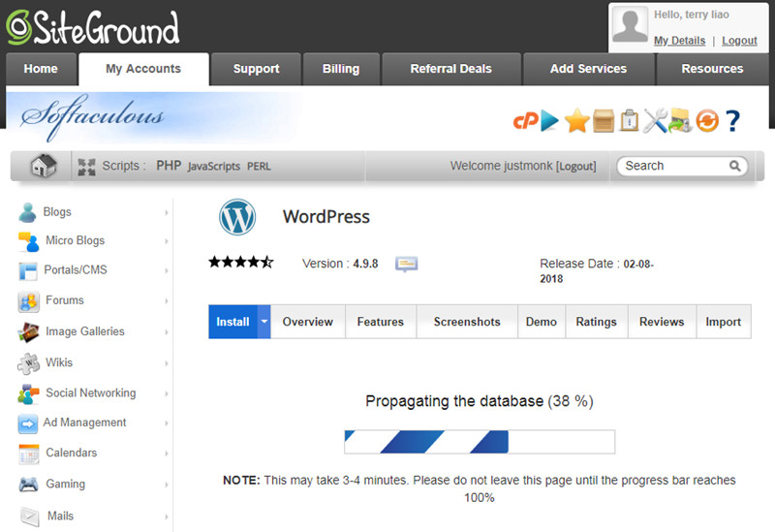
Task: Click the Image Galleries category icon
Action: point(28,332)
